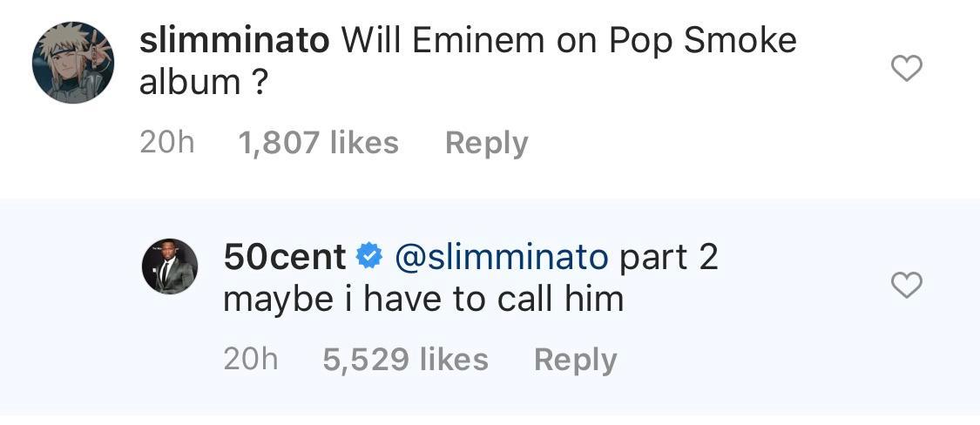Like slimminato's comment with the heart
Screen dimensions: 980x425
907,69
